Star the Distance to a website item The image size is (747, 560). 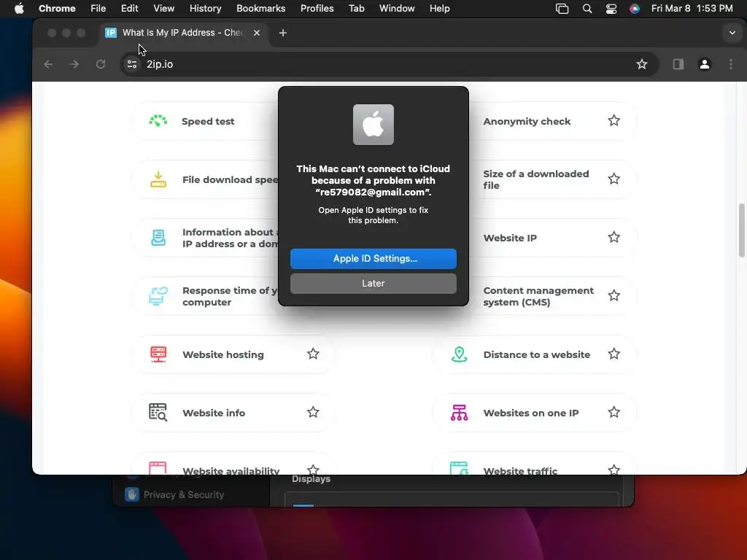[x=614, y=354]
